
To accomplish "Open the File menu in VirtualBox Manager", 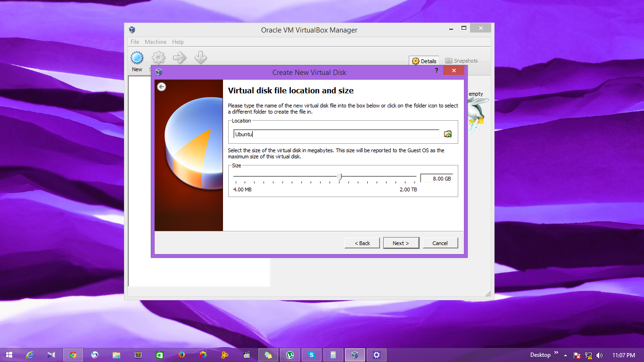I will point(135,42).
